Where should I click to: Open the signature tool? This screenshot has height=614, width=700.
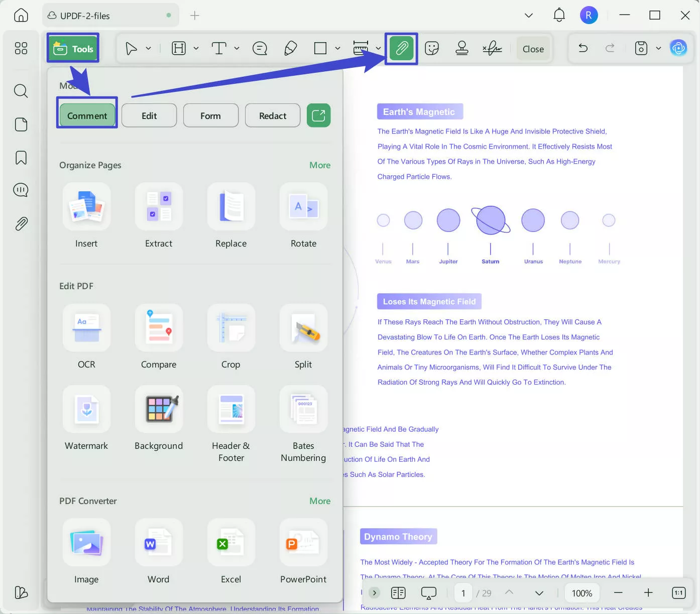point(492,49)
